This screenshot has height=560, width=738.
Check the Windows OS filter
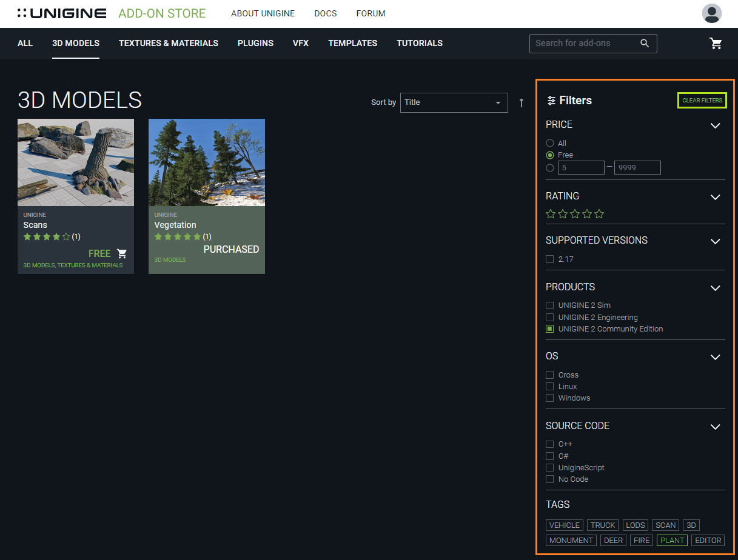click(550, 398)
